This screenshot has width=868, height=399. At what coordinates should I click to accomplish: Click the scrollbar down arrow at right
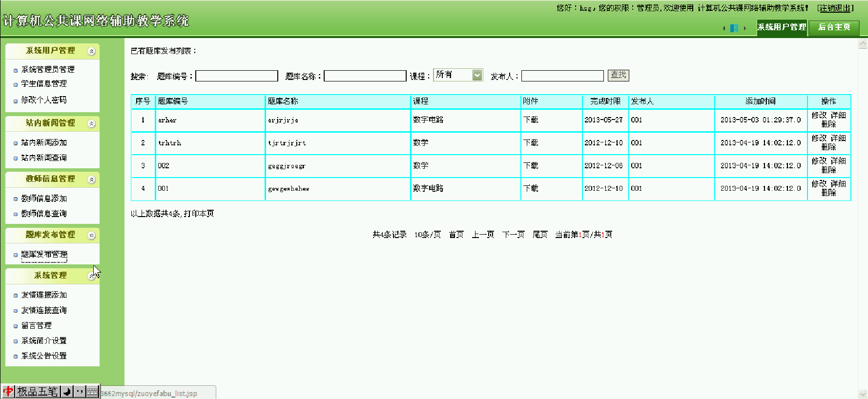[x=863, y=394]
